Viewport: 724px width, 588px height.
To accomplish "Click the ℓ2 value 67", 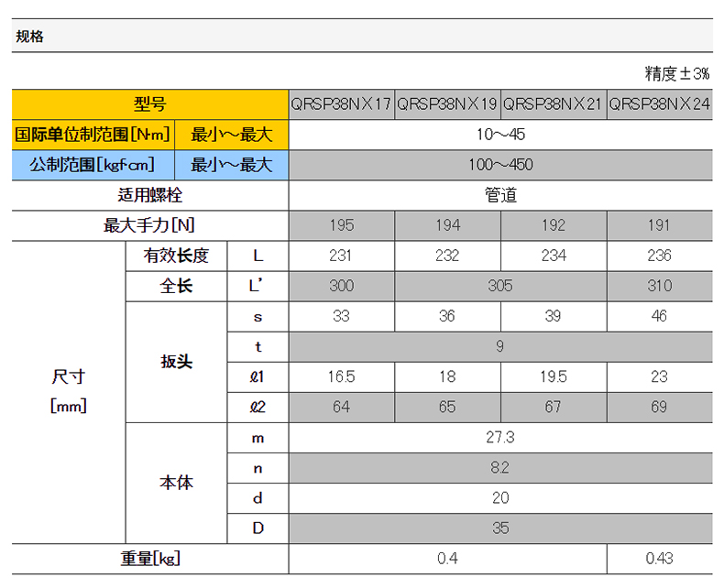I will pos(554,407).
